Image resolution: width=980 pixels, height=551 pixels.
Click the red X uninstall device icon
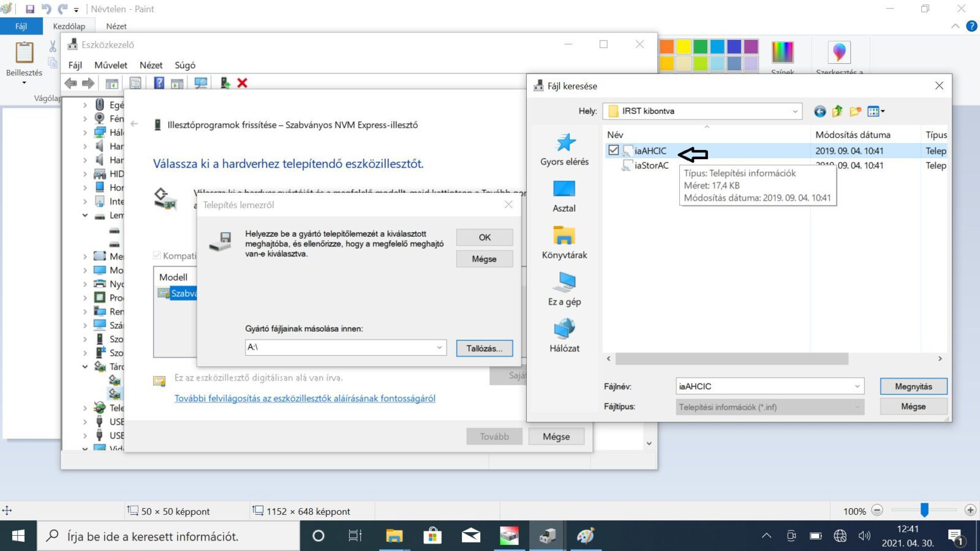point(243,83)
